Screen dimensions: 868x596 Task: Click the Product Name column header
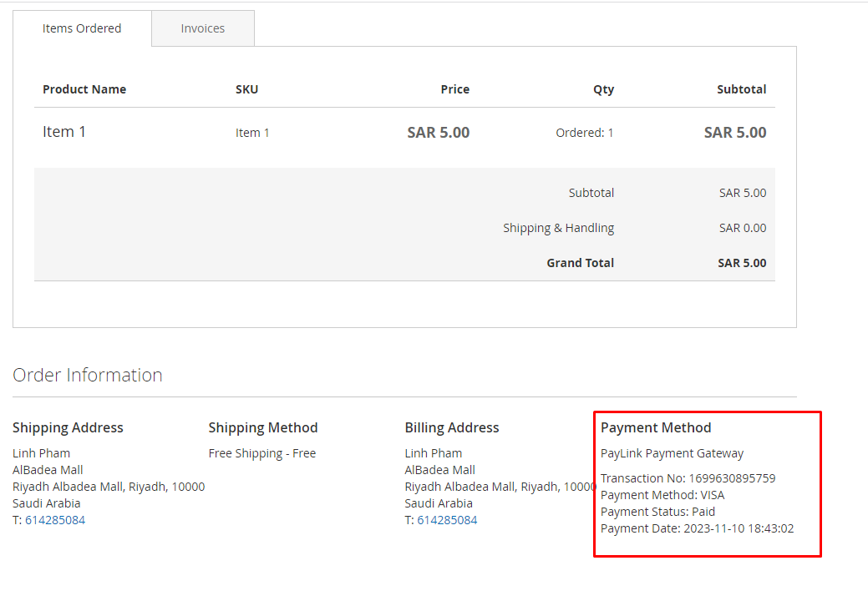(x=84, y=89)
